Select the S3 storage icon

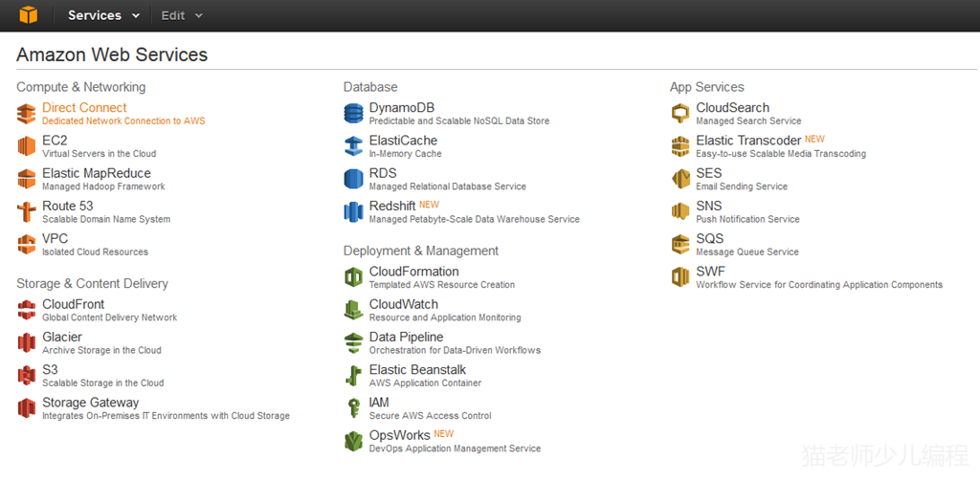coord(27,375)
